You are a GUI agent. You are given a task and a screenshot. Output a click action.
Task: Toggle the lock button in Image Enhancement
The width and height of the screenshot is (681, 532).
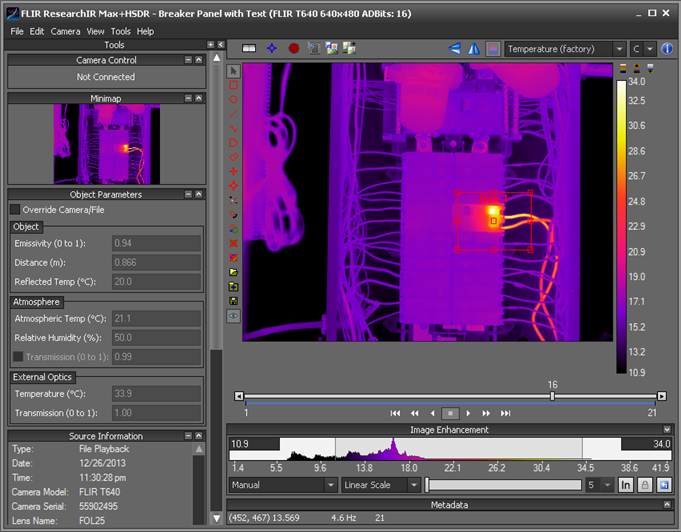645,485
